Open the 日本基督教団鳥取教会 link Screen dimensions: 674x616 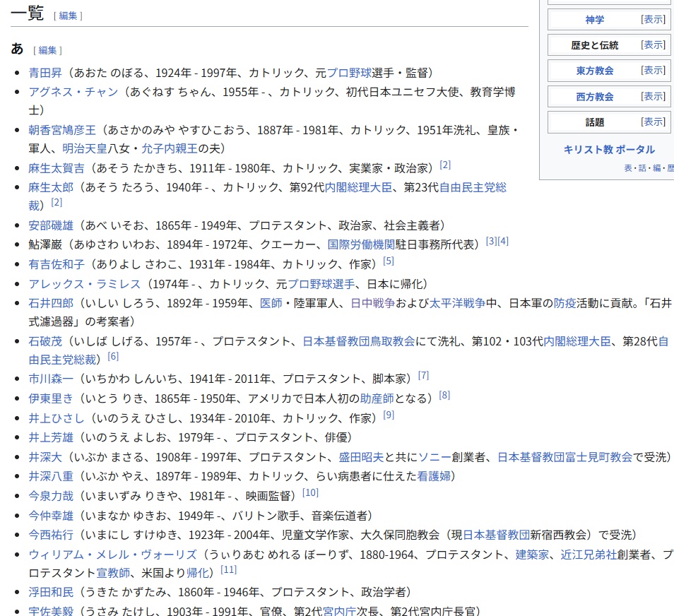point(358,341)
